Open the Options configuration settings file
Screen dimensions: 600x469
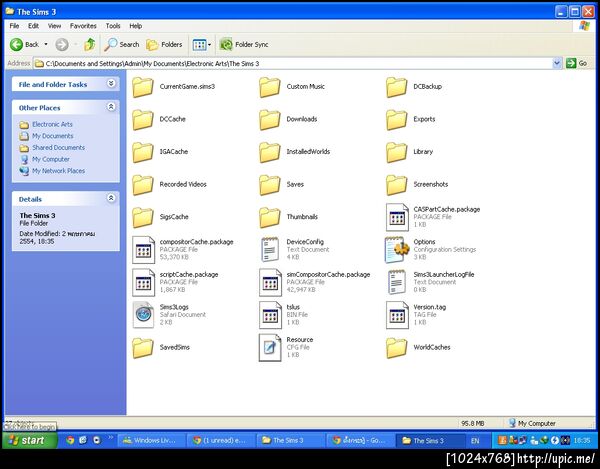(x=397, y=247)
